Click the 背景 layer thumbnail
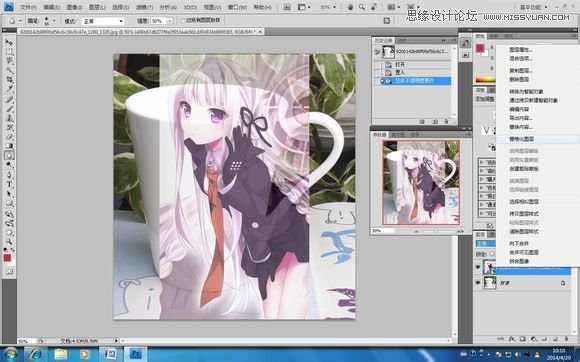The height and width of the screenshot is (362, 580). point(490,283)
